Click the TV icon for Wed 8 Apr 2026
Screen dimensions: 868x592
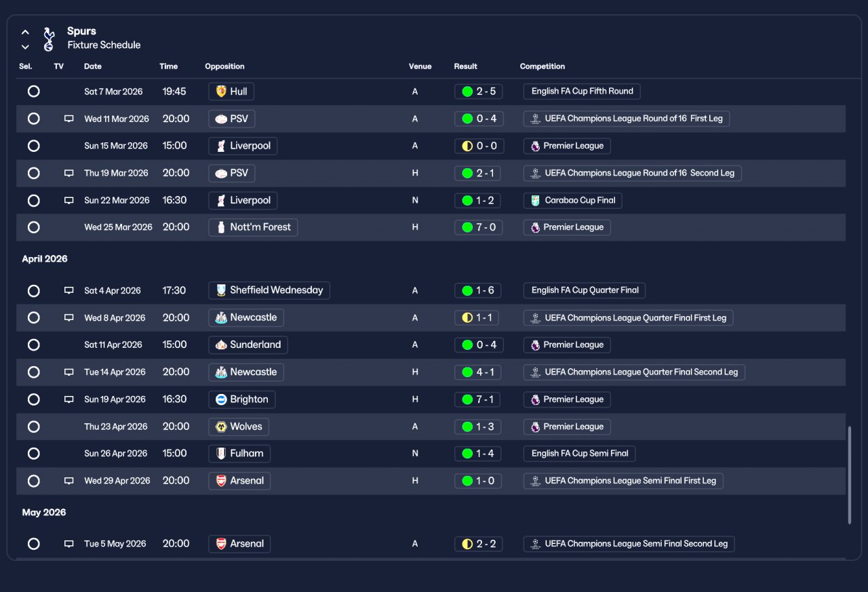click(x=68, y=317)
